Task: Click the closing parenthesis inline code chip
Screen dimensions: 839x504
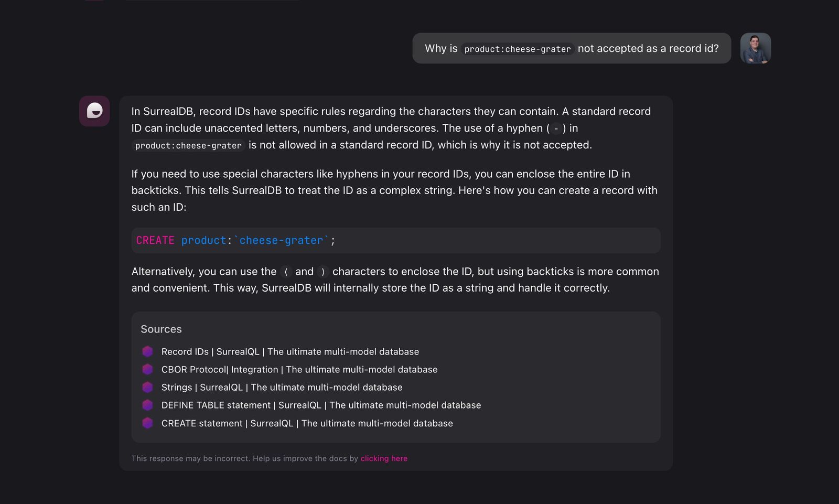Action: tap(323, 272)
